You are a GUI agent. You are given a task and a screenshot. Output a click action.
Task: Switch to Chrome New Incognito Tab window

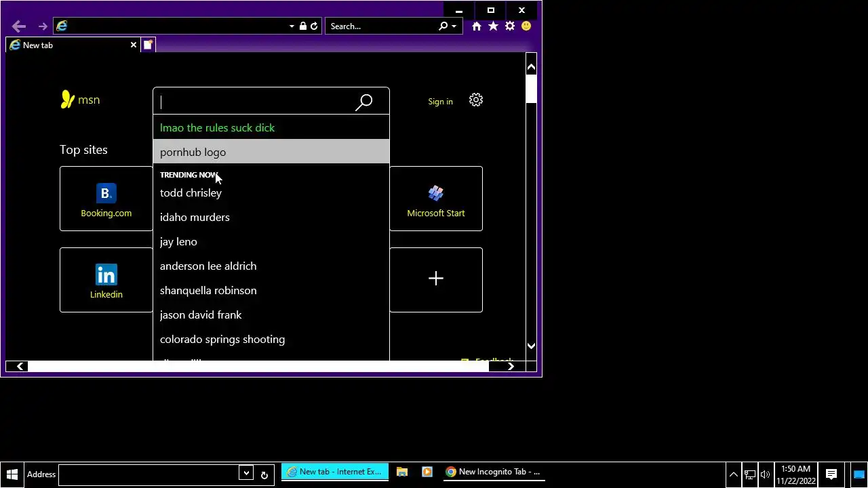tap(494, 472)
